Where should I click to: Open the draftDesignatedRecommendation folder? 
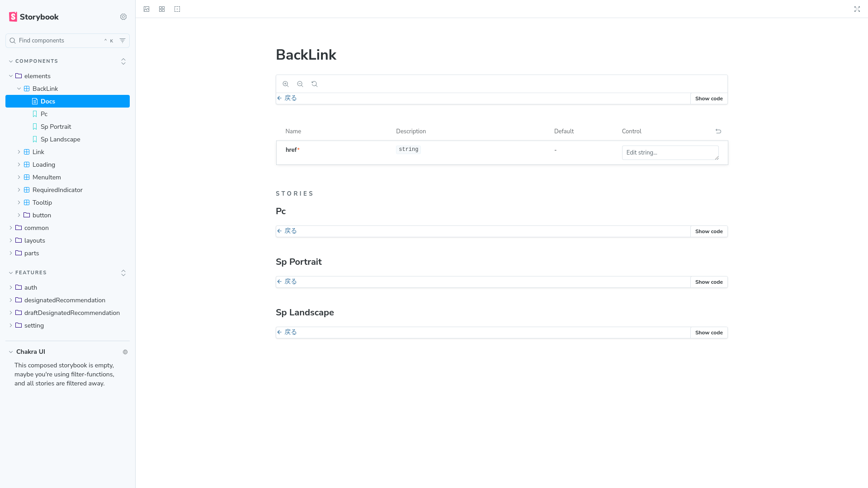click(x=67, y=313)
